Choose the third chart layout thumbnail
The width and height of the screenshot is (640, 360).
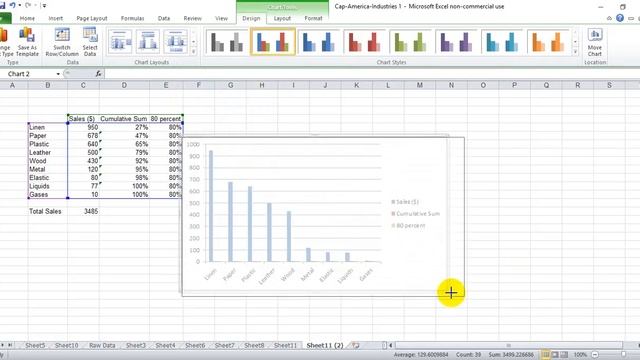click(x=176, y=42)
